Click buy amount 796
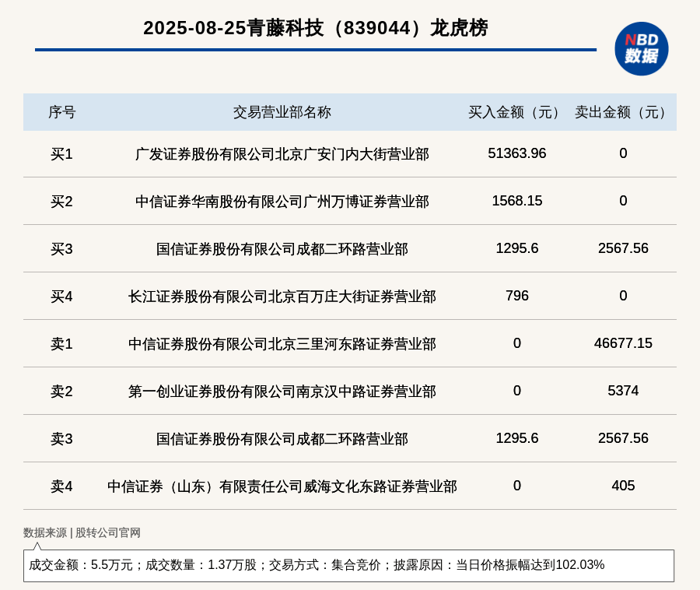Screen dimensions: 700x590 517,296
